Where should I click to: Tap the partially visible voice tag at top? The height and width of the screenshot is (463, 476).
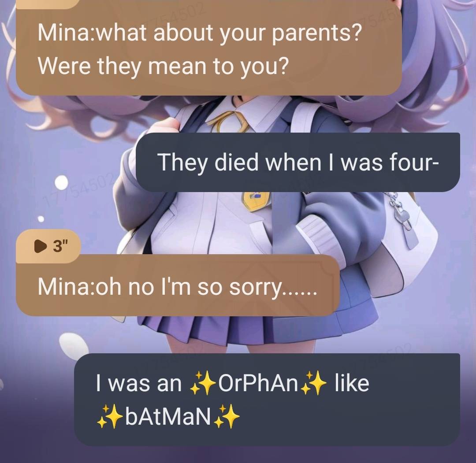47,4
